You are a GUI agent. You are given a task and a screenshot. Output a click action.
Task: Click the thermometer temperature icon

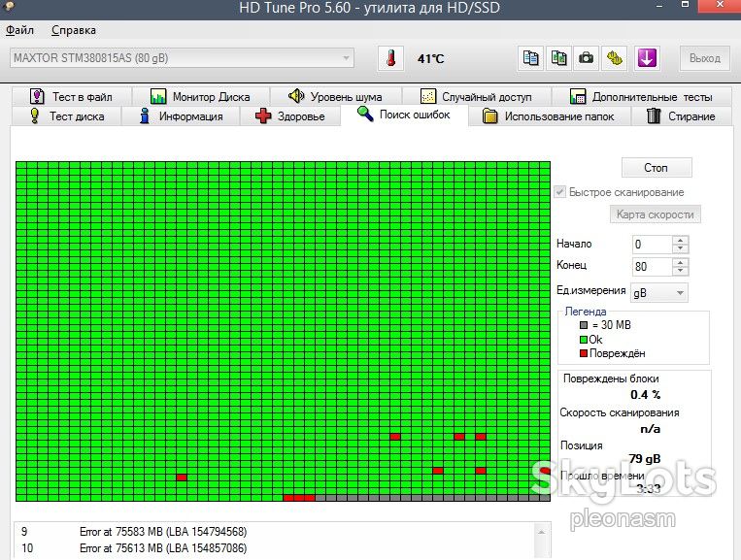coord(390,58)
